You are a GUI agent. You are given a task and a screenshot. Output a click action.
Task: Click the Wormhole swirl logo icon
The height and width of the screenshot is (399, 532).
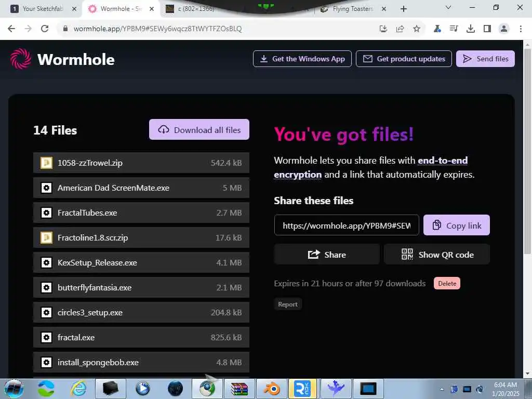tap(21, 59)
